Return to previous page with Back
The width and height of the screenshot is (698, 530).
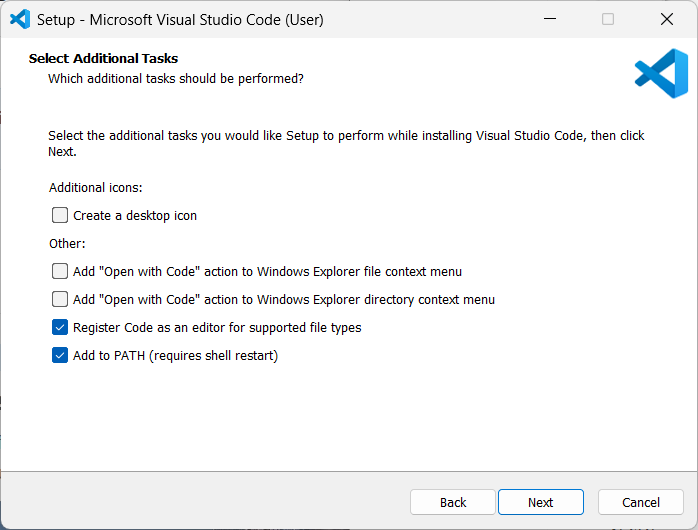[x=453, y=502]
